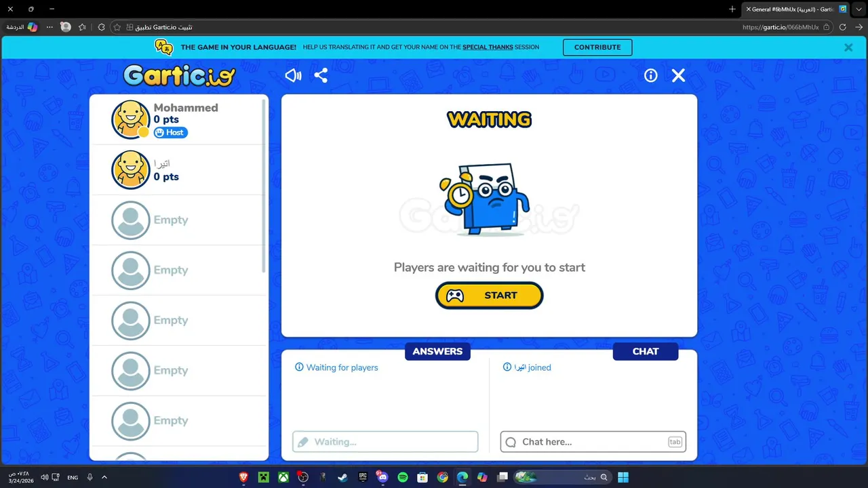
Task: Open Brave browser from taskbar
Action: pos(243,477)
